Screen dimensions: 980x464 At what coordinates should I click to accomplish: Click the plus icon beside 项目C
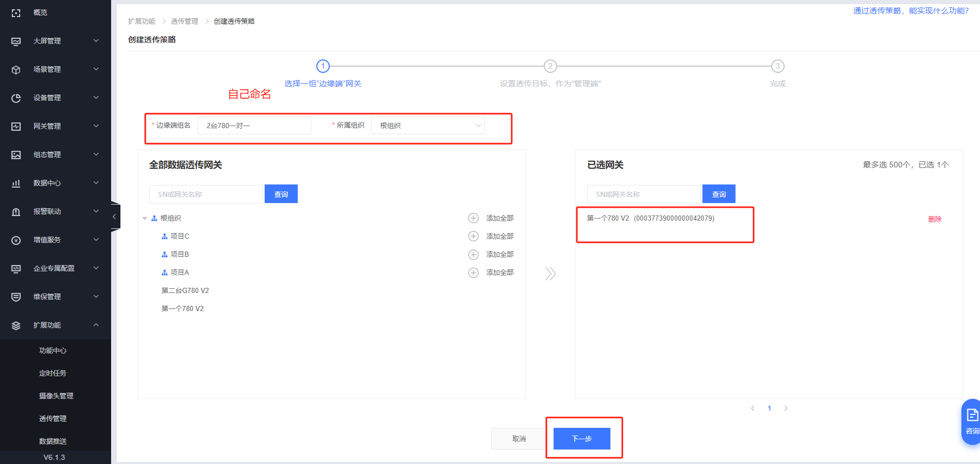point(473,236)
